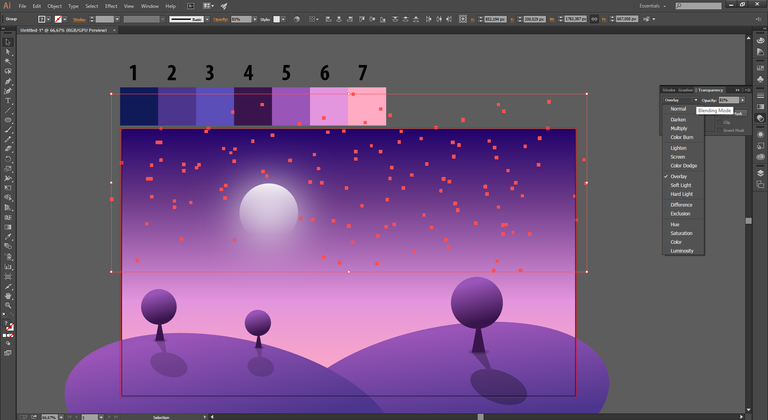Open the File menu
Viewport: 768px width, 420px height.
coord(23,6)
